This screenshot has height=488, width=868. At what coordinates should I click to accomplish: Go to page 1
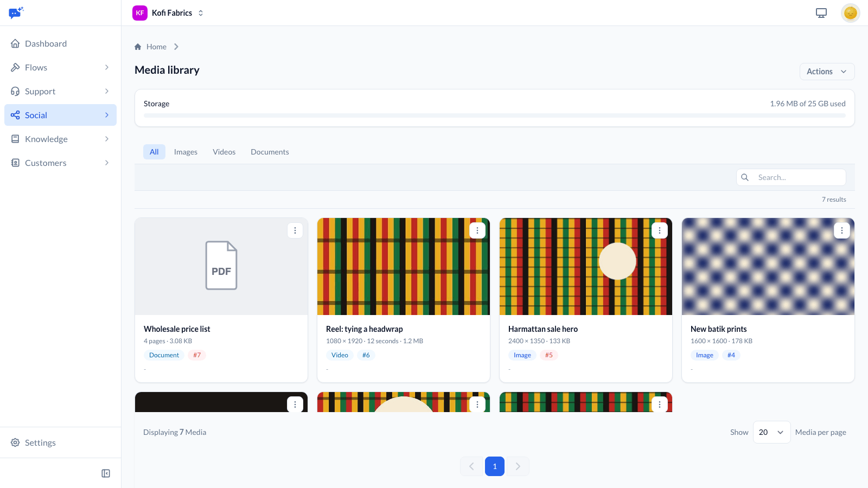pos(495,466)
